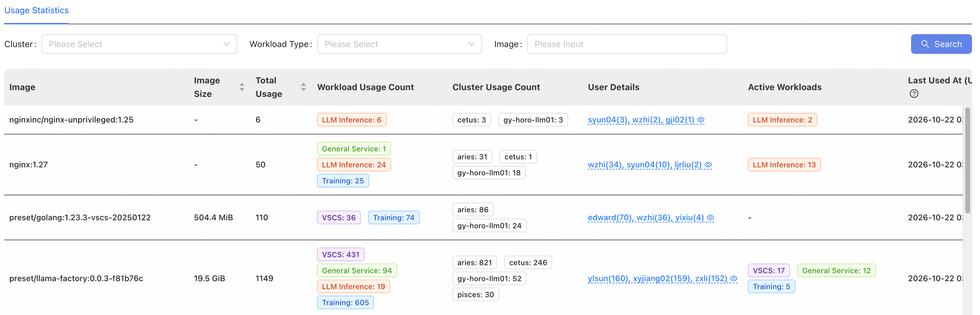Click the VSCS: 431 tag
Screen dimensions: 980x315
click(x=340, y=254)
